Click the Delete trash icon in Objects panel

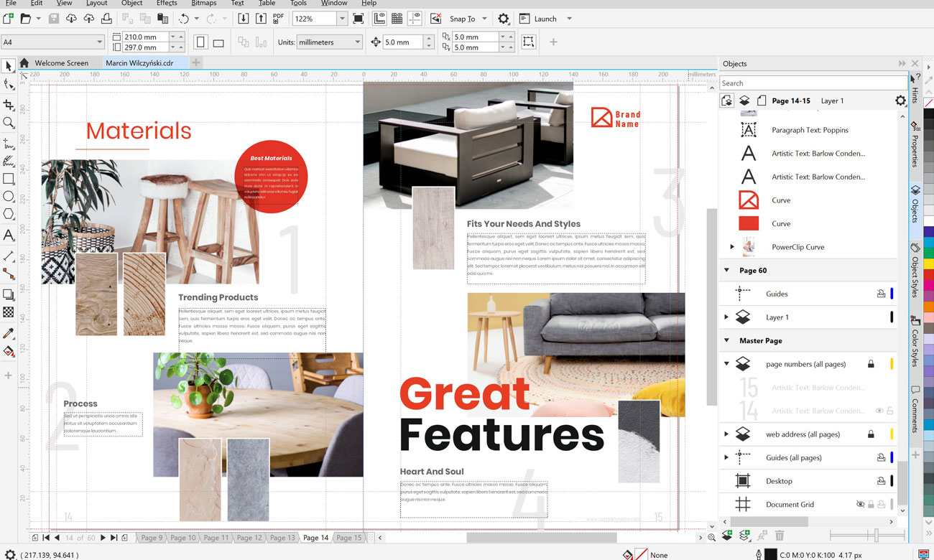tap(780, 536)
